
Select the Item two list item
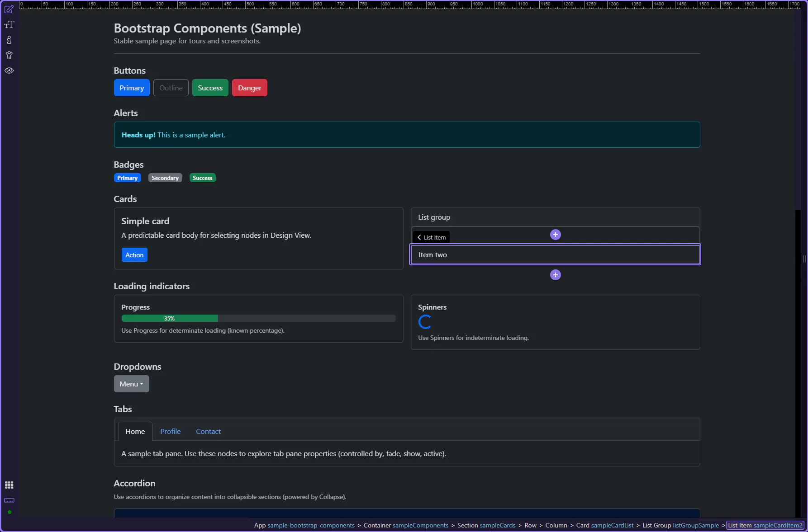(555, 255)
